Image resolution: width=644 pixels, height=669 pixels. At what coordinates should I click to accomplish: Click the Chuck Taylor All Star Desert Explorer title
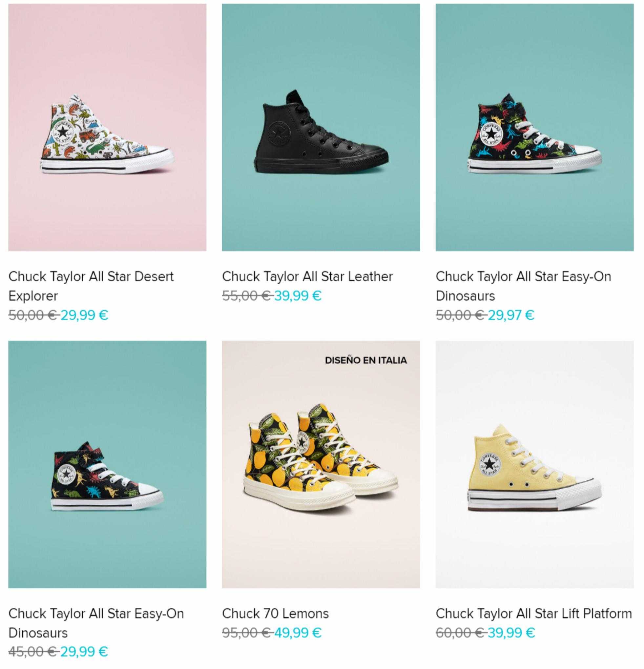tap(91, 286)
